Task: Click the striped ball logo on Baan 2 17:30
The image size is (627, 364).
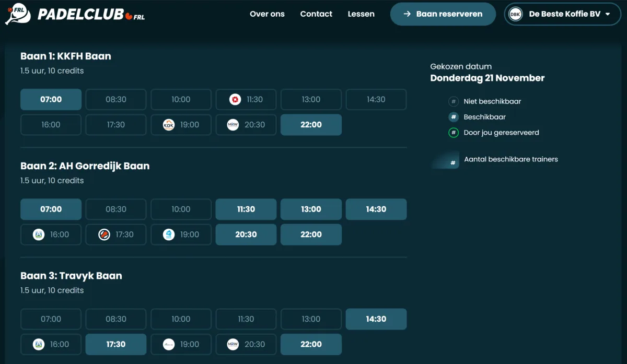Action: pyautogui.click(x=104, y=234)
